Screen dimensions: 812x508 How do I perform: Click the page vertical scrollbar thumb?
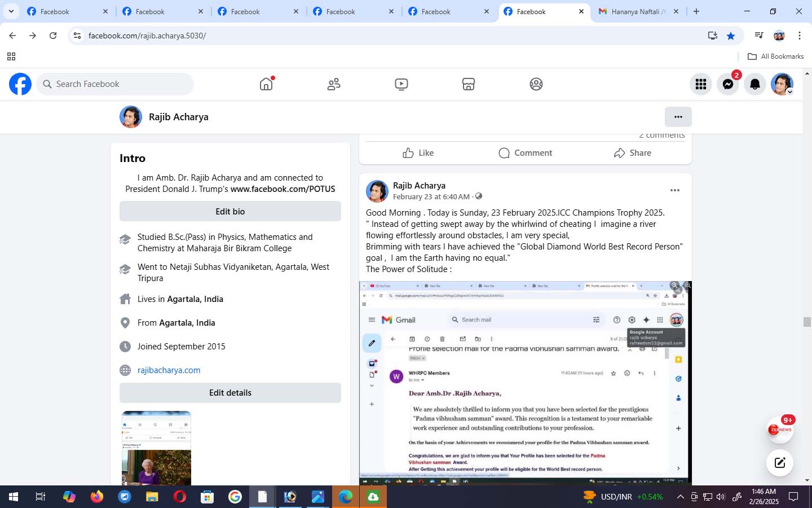807,322
